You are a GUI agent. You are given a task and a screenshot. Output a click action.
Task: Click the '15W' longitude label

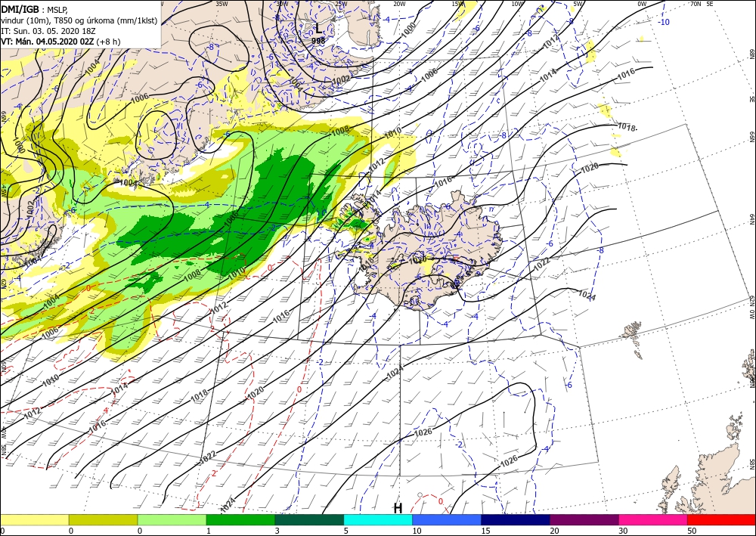tap(458, 4)
